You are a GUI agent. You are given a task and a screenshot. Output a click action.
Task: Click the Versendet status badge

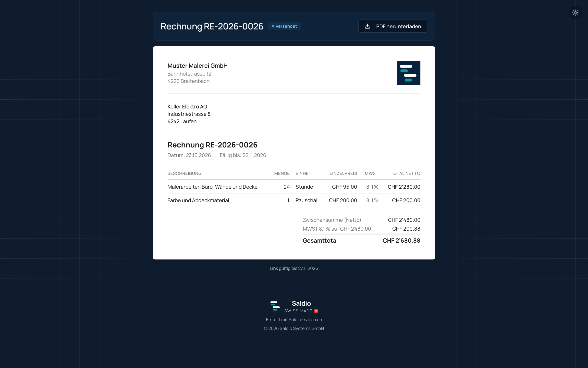point(284,26)
